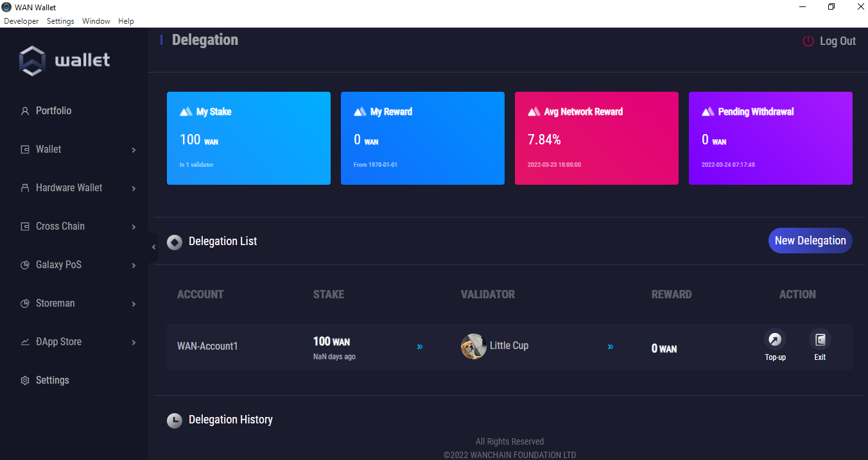Click the Exit door icon
868x460 pixels.
(x=820, y=339)
